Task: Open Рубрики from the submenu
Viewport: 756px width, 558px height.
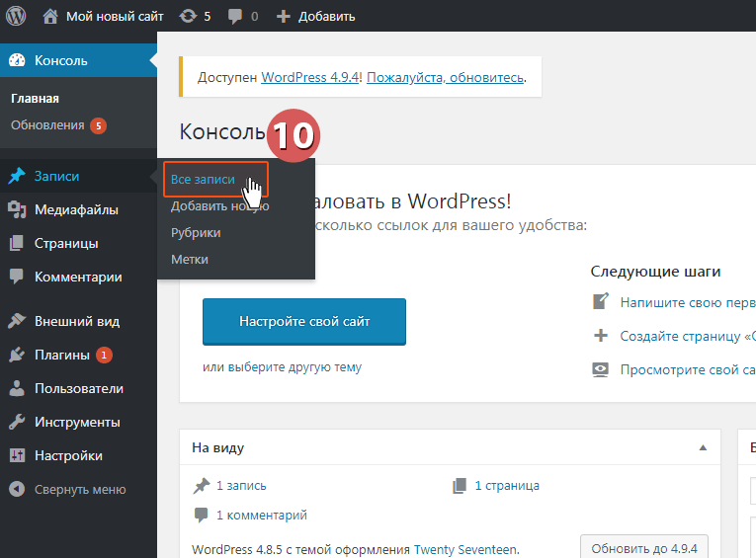Action: tap(196, 233)
